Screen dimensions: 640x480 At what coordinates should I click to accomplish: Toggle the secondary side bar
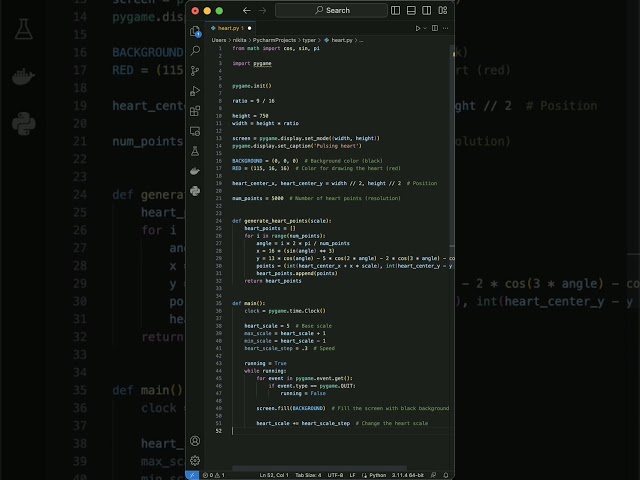coord(427,10)
